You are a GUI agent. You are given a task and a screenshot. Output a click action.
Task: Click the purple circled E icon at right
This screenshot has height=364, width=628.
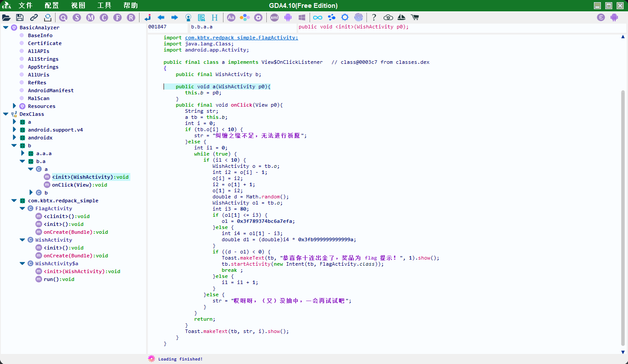tap(601, 17)
